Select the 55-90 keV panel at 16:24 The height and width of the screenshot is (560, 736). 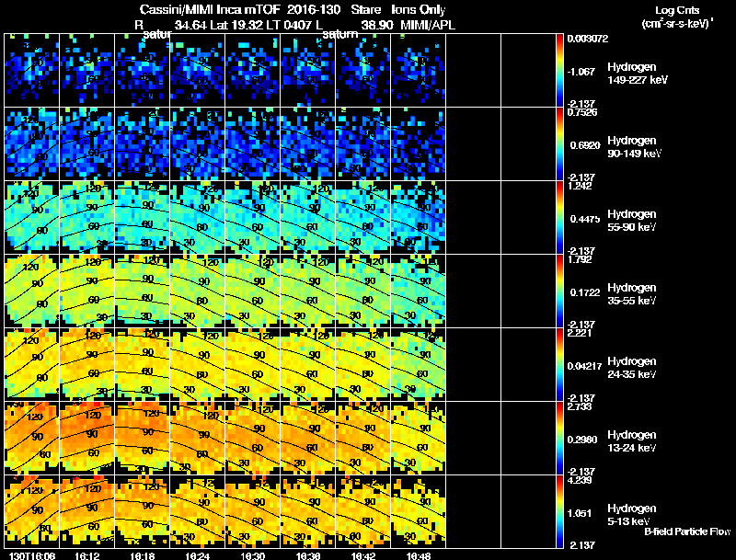[198, 218]
